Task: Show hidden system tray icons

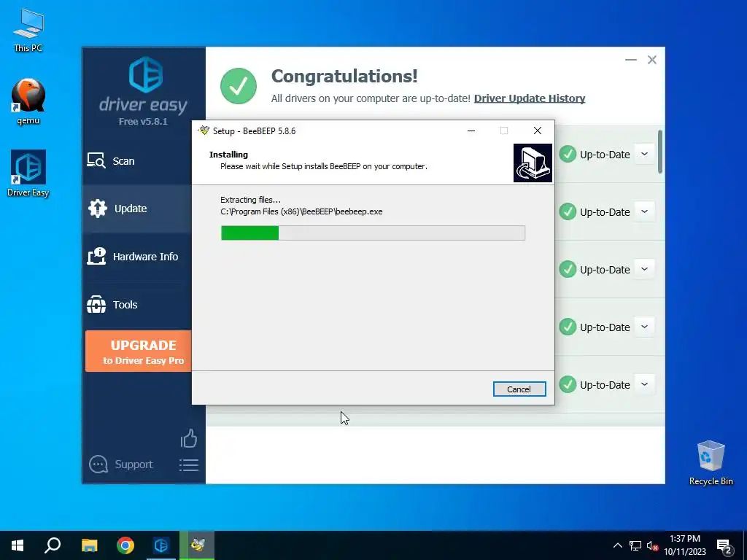Action: point(617,545)
